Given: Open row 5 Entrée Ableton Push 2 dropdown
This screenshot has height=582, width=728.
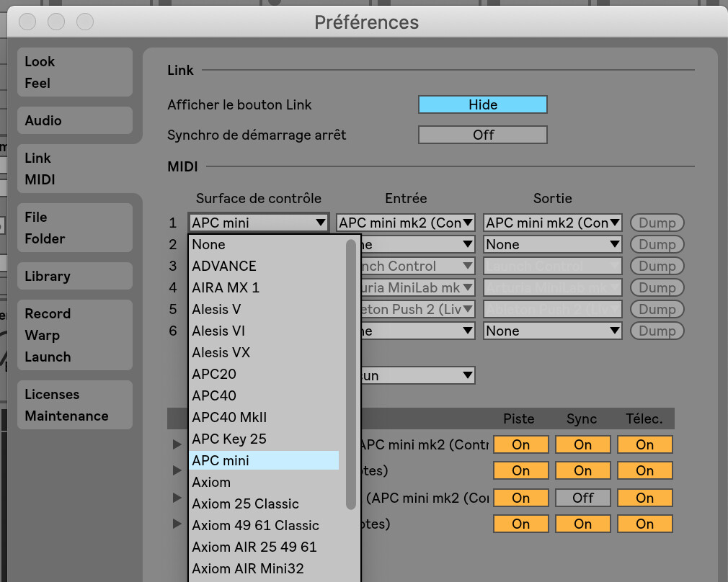Looking at the screenshot, I should point(418,309).
